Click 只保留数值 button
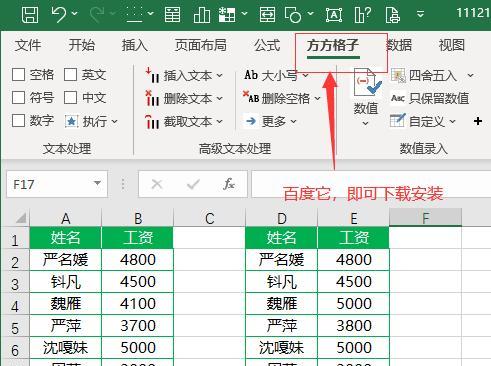491x366 pixels. pyautogui.click(x=430, y=98)
